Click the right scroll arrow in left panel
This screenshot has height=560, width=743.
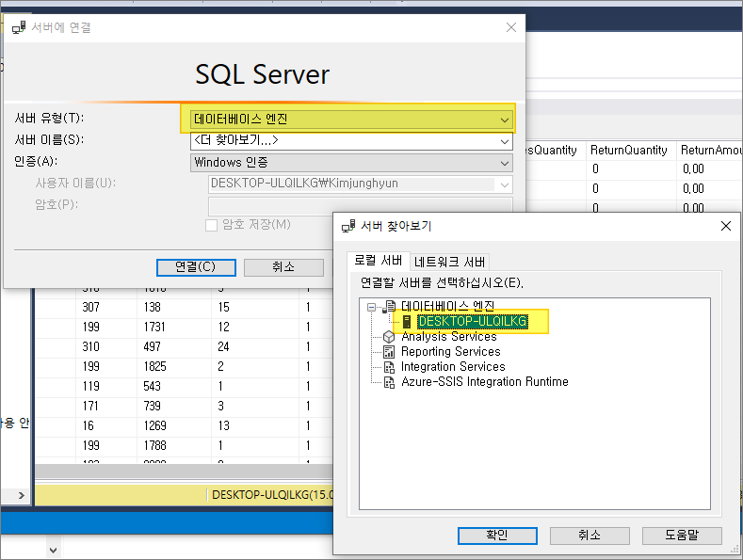22,496
